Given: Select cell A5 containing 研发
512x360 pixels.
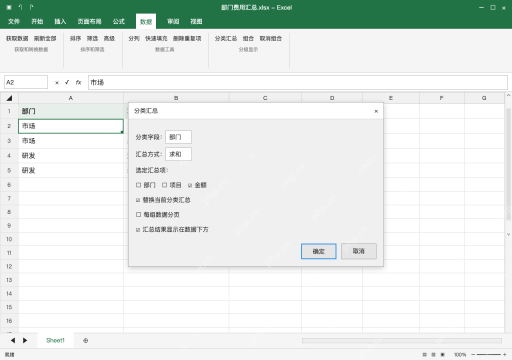Looking at the screenshot, I should coord(71,170).
